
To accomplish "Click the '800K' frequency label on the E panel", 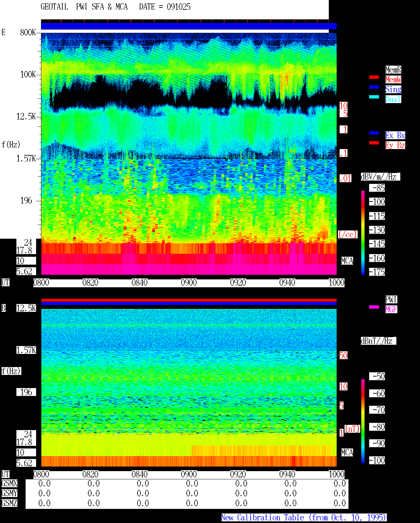I will (x=28, y=32).
